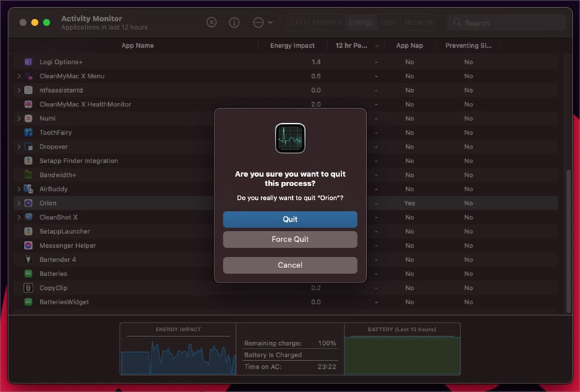Viewport: 580px width, 392px height.
Task: Select the Setapp Finder Integration icon
Action: [x=28, y=161]
